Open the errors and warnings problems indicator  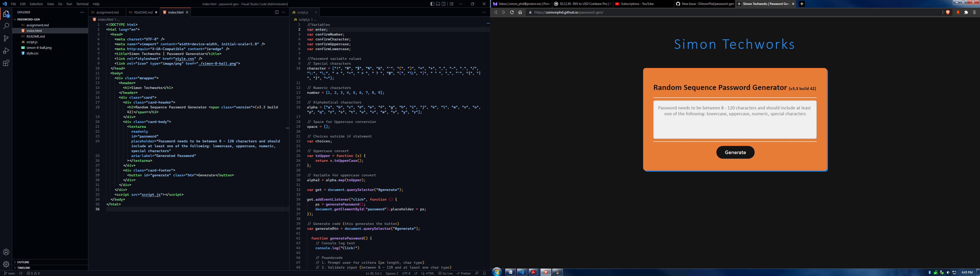point(33,273)
